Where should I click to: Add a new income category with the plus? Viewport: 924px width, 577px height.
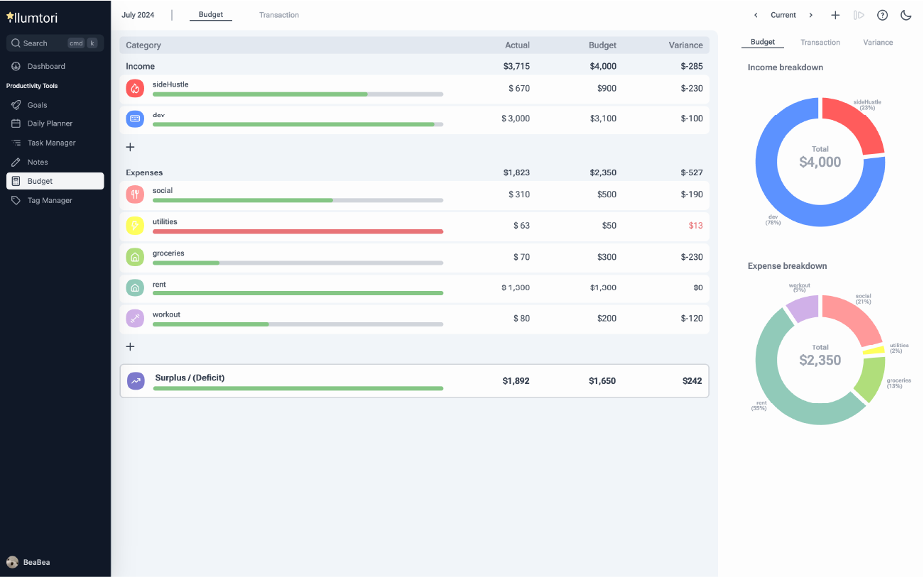[x=130, y=147]
